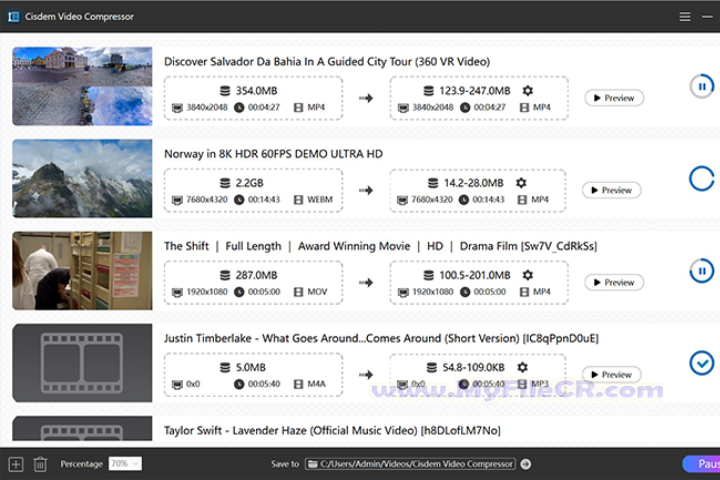Add a new video with the plus icon
Viewport: 720px width, 480px height.
coord(16,464)
